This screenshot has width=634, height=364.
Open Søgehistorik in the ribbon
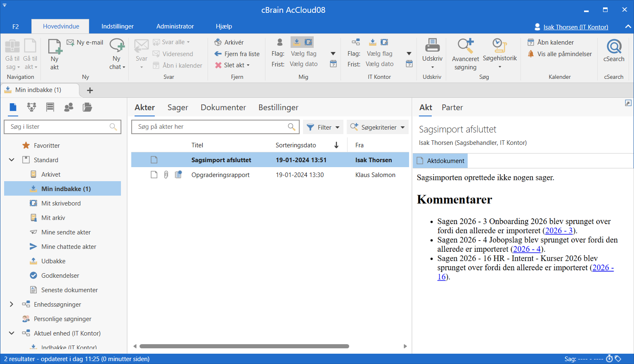coord(500,54)
